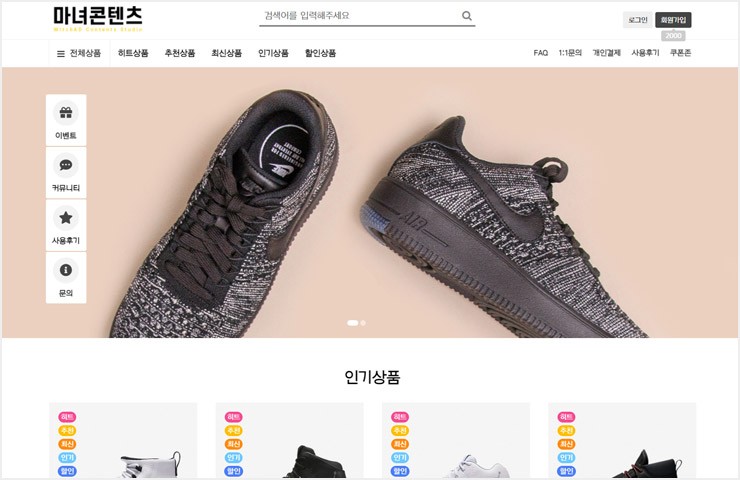Click the 로그인 button
This screenshot has width=740, height=480.
pos(638,20)
